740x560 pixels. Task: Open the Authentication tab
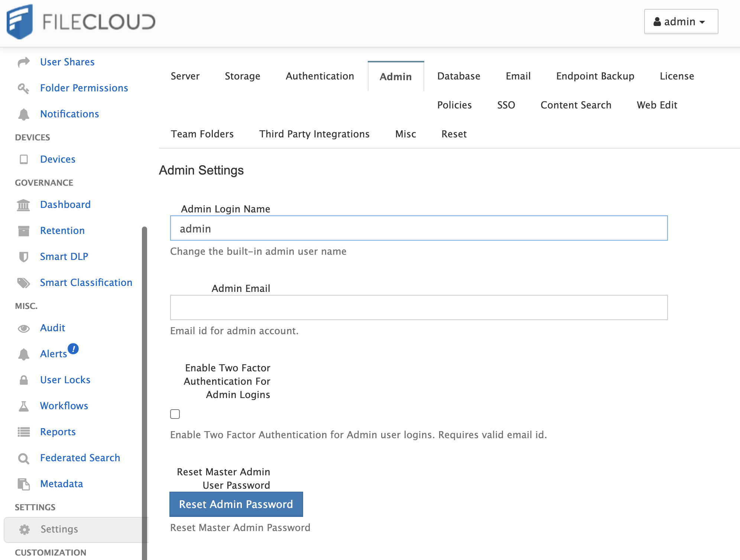pos(320,76)
